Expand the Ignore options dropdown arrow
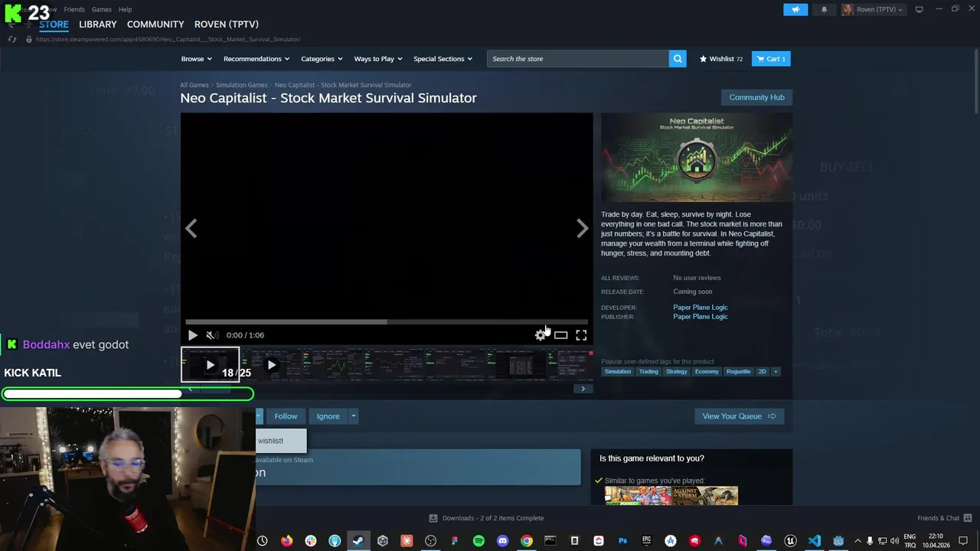Image resolution: width=980 pixels, height=551 pixels. pyautogui.click(x=353, y=416)
